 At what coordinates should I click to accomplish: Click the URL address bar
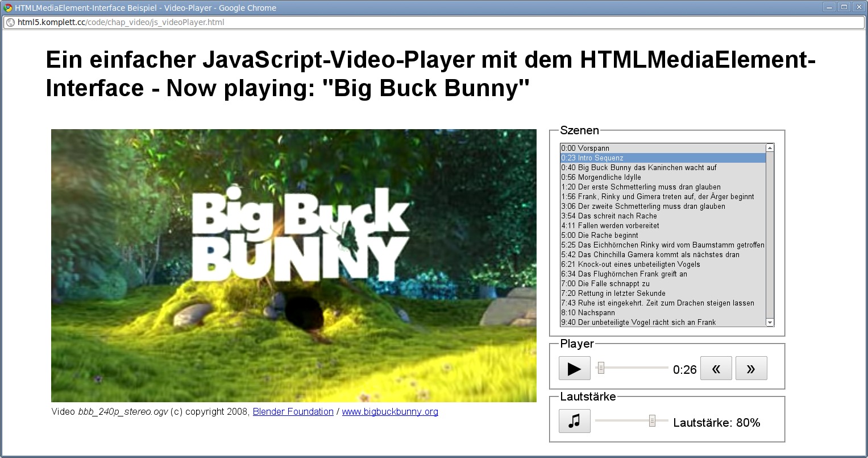[432, 23]
